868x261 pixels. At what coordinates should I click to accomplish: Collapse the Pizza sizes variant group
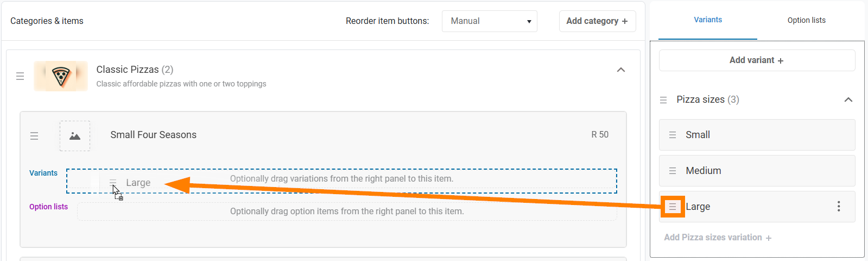click(848, 100)
